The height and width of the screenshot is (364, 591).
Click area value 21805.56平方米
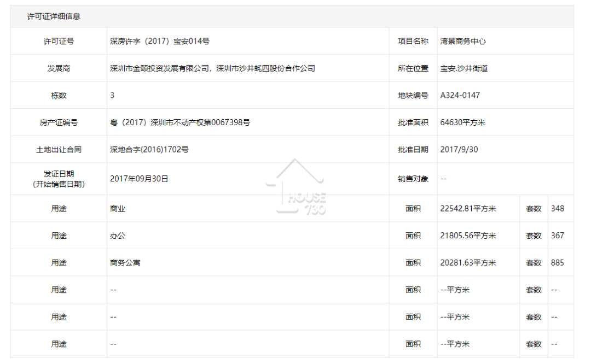pos(468,236)
